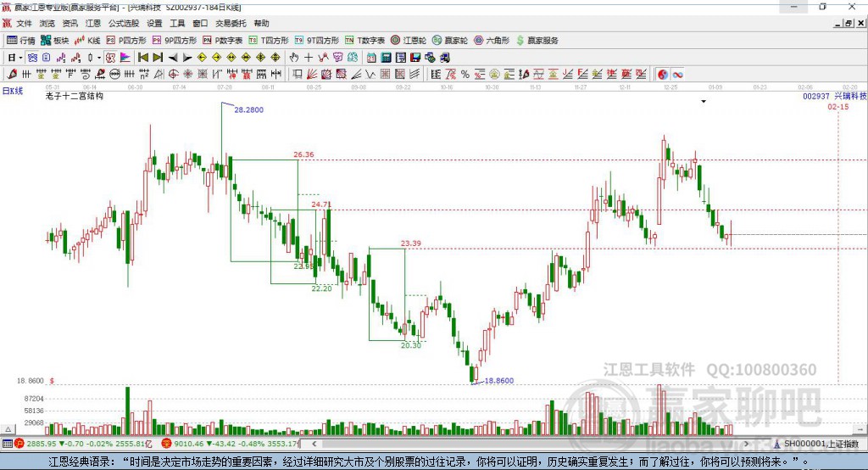Open the 设置 menu
868x470 pixels.
154,23
